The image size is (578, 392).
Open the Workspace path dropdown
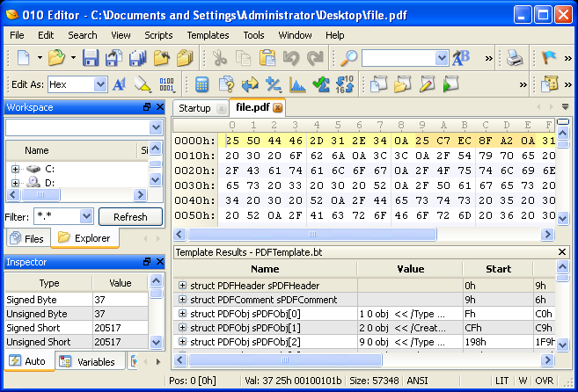156,127
